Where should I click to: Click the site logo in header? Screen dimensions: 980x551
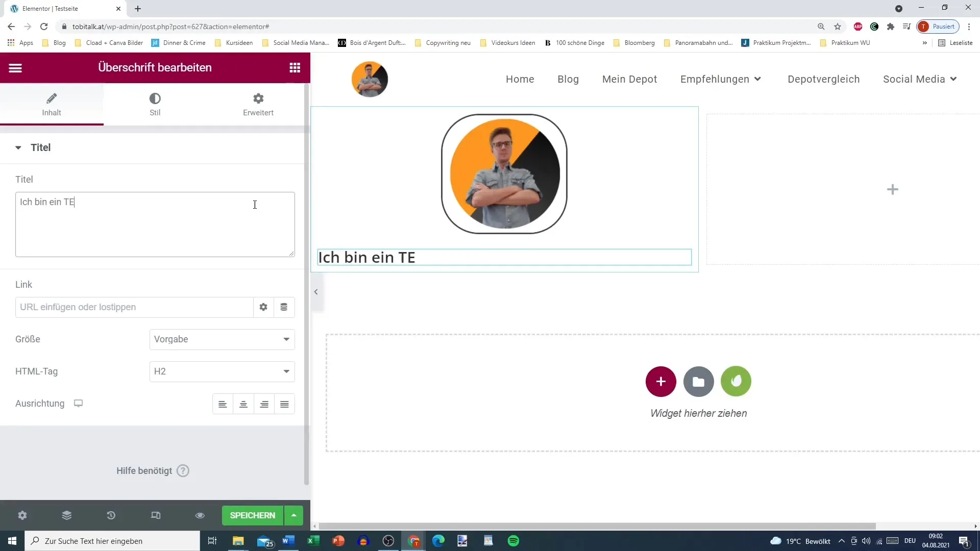point(370,79)
